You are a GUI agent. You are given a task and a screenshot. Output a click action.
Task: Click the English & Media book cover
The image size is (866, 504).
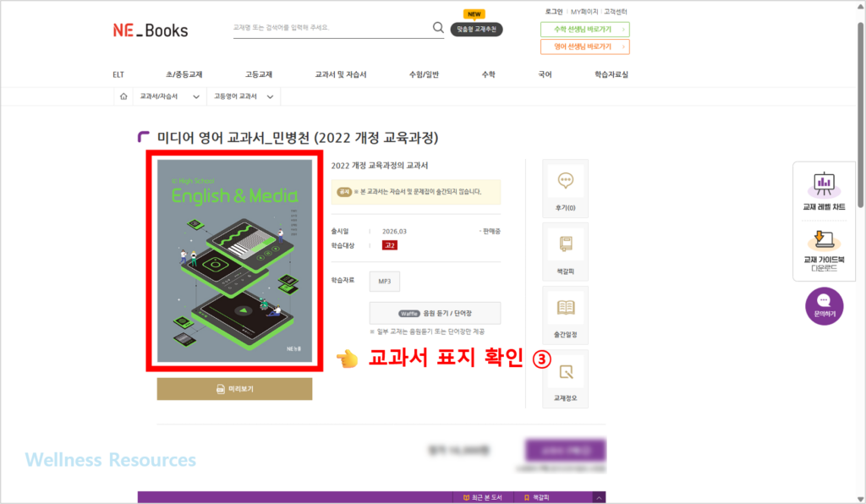235,261
